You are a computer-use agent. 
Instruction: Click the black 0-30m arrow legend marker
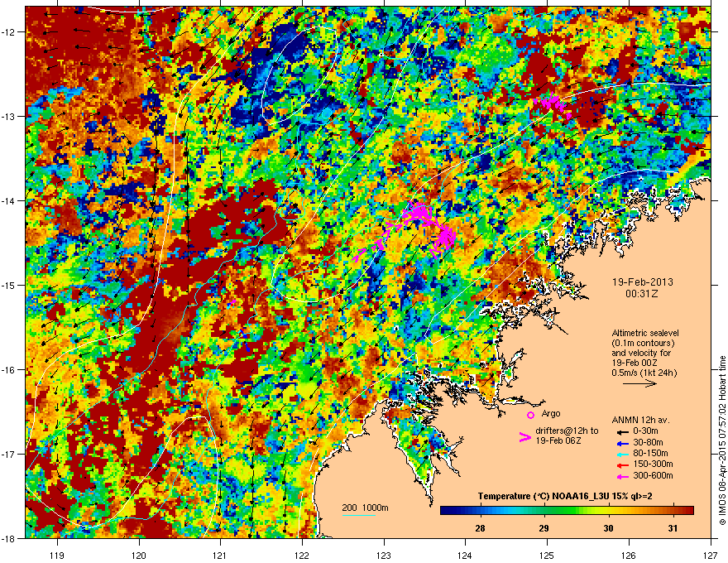click(623, 431)
